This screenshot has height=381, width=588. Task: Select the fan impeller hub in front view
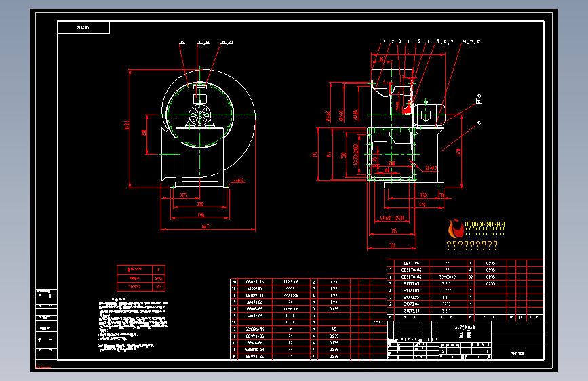(x=200, y=115)
